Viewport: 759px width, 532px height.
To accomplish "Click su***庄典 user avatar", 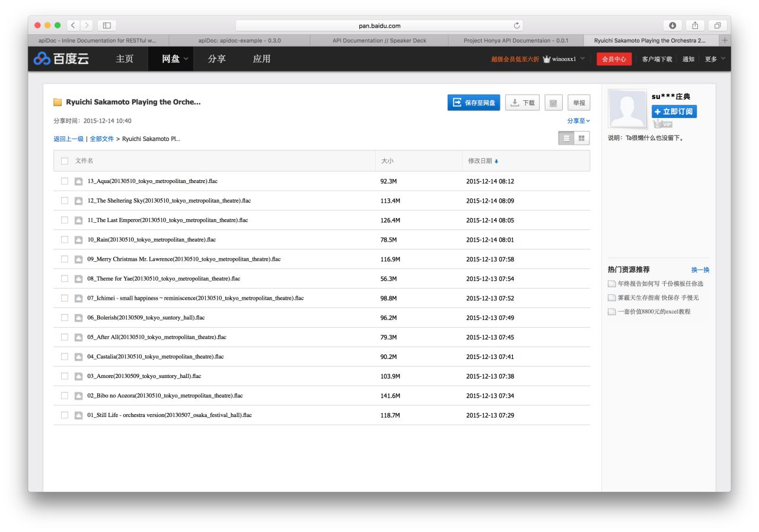I will [627, 108].
